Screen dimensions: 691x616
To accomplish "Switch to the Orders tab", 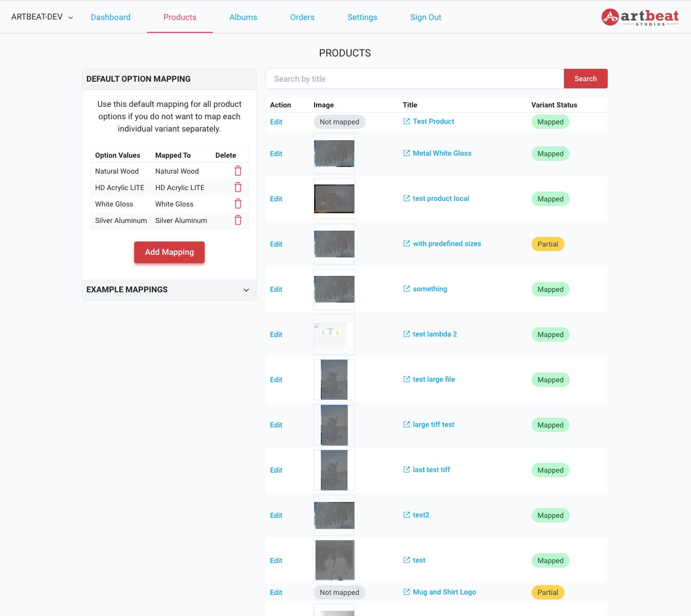I will pyautogui.click(x=302, y=17).
